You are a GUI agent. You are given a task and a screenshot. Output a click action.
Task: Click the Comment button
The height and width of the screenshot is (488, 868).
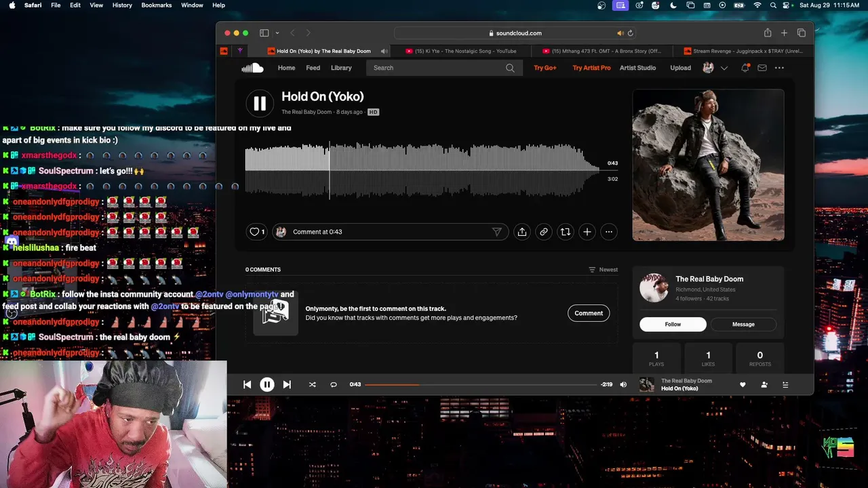pyautogui.click(x=589, y=313)
